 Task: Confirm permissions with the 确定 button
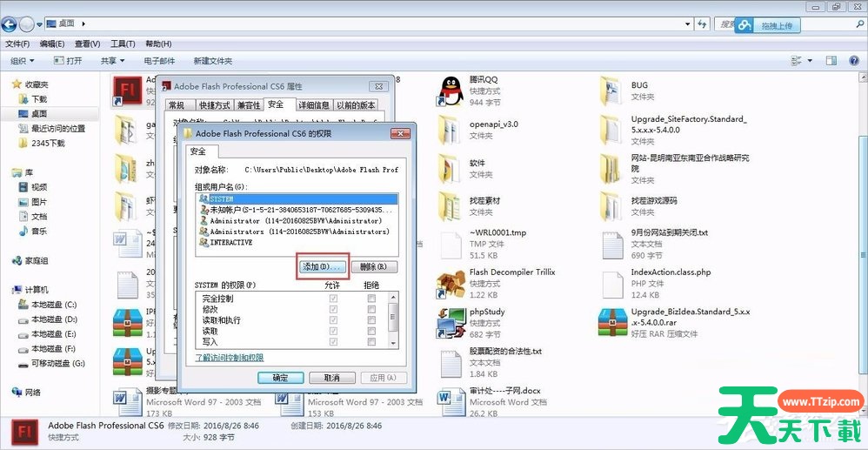tap(281, 378)
